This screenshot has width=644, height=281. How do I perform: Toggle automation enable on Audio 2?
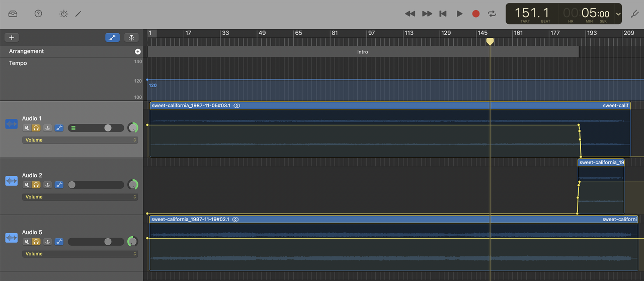coord(59,185)
